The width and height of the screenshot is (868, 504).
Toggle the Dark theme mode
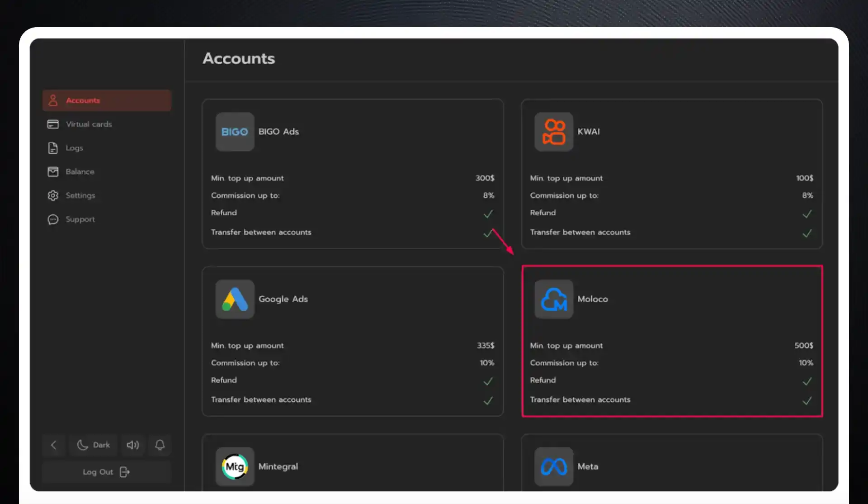point(94,445)
